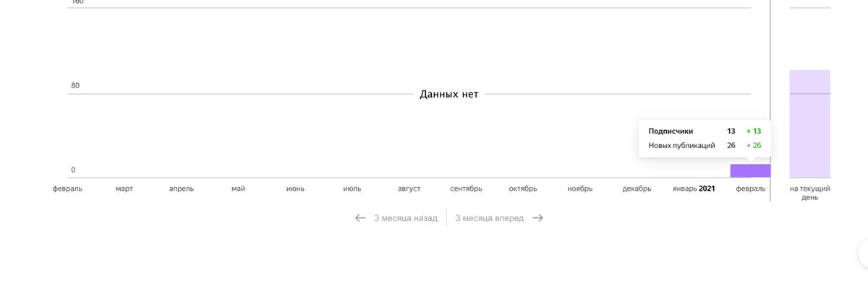Image resolution: width=868 pixels, height=281 pixels.
Task: Click 'август' month label
Action: point(409,189)
